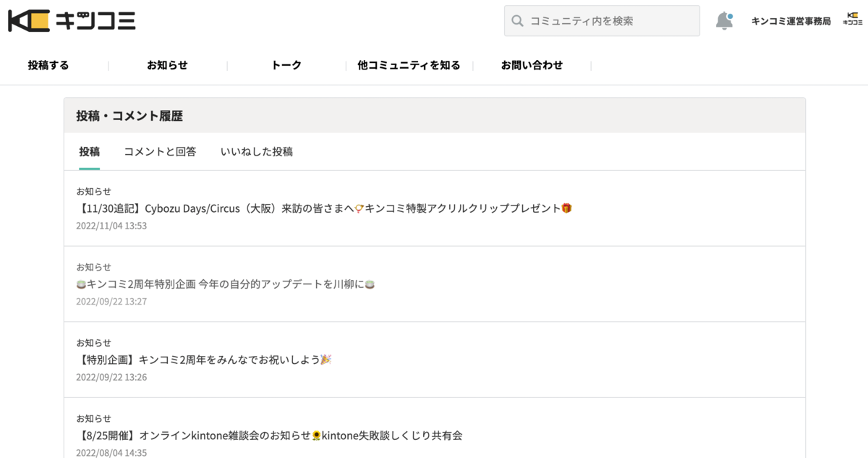Switch to the いいねした投稿 tab
Viewport: 868px width, 458px height.
click(x=255, y=151)
